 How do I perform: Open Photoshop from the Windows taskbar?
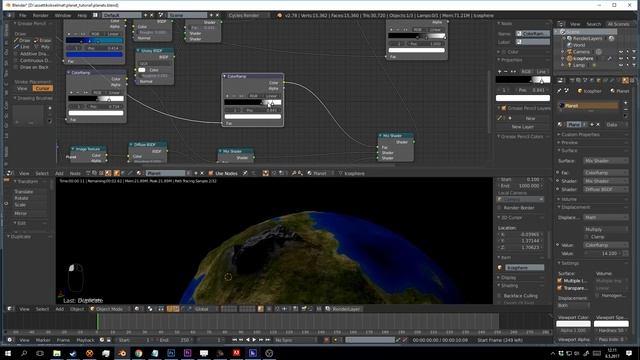[171, 353]
